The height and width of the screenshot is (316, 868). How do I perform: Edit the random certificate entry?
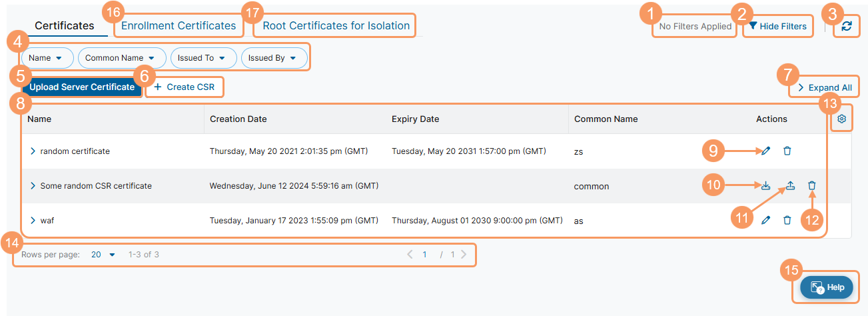(765, 151)
